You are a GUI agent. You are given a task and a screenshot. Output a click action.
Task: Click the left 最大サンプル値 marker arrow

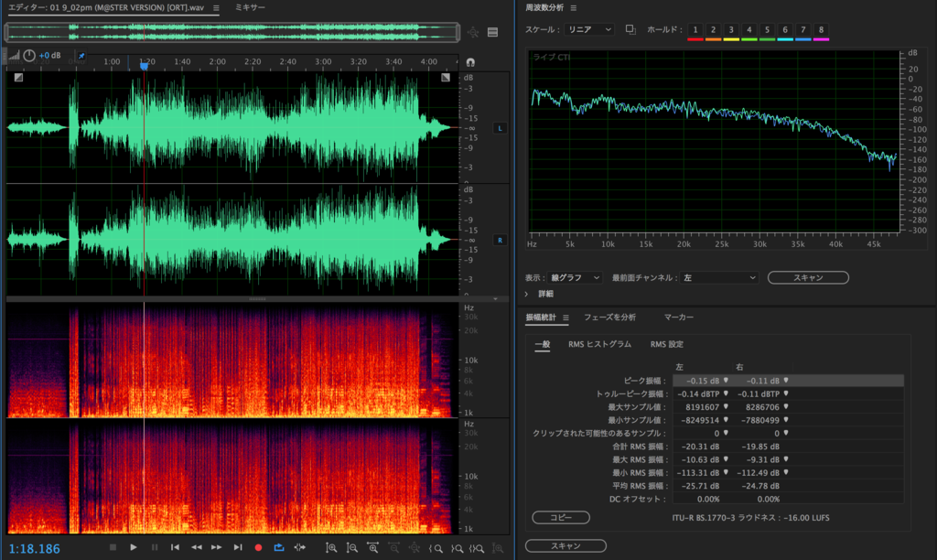click(726, 407)
